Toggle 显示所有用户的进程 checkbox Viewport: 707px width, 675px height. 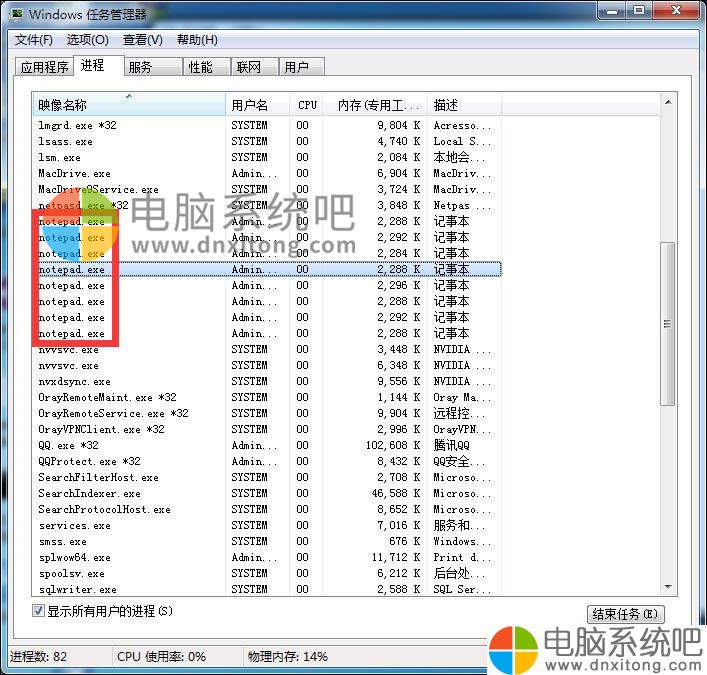(x=38, y=611)
